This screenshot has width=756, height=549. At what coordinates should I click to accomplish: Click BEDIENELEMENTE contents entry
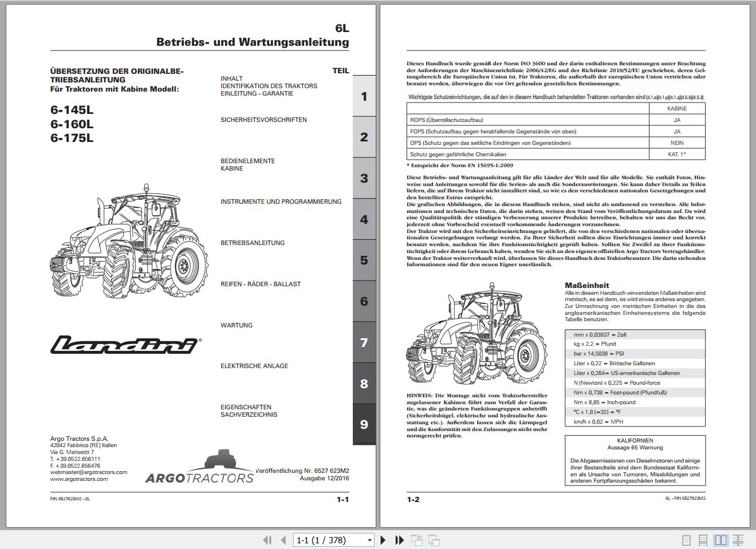click(x=247, y=161)
